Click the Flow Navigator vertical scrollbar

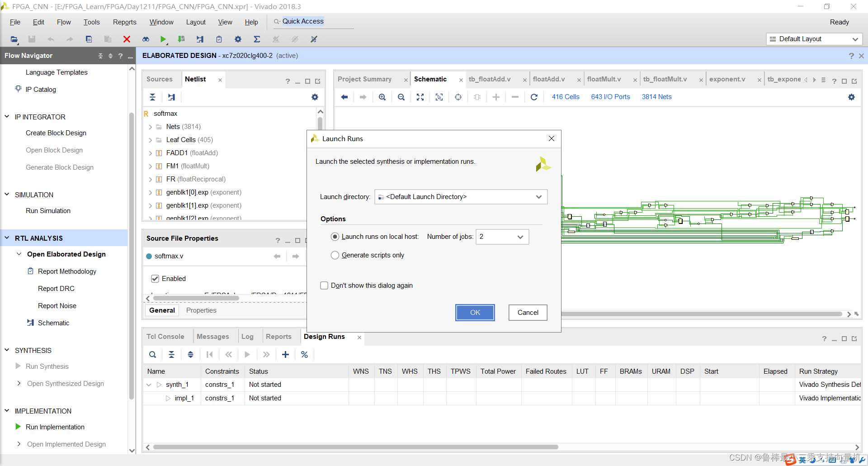click(x=132, y=256)
